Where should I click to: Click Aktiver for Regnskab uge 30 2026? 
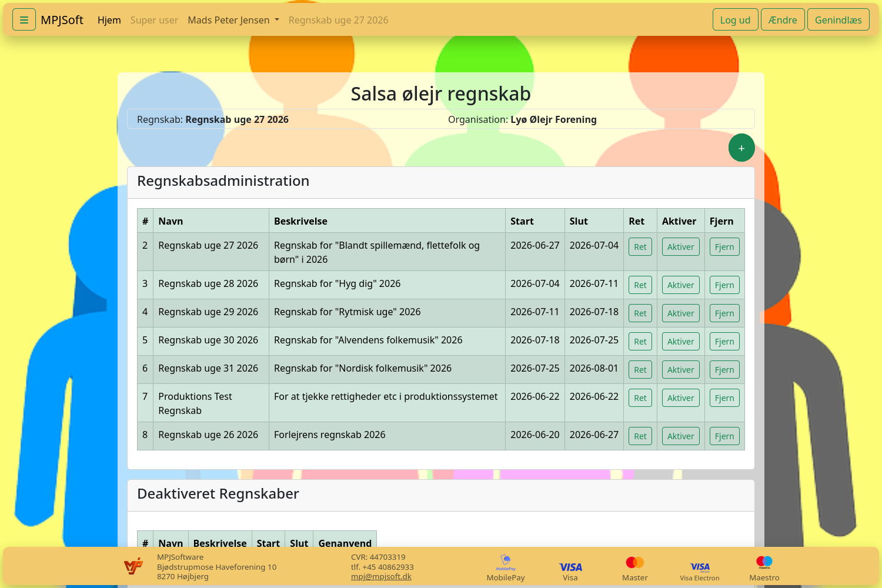coord(681,342)
